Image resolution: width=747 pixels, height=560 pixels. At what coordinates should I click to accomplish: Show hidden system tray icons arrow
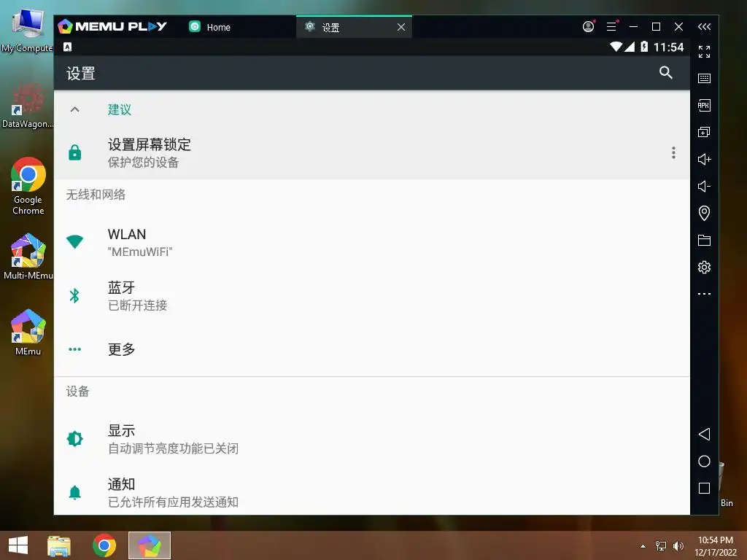(x=643, y=546)
